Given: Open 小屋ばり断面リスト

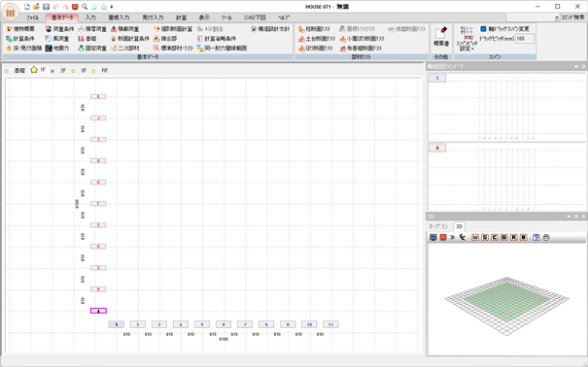Looking at the screenshot, I should 362,39.
